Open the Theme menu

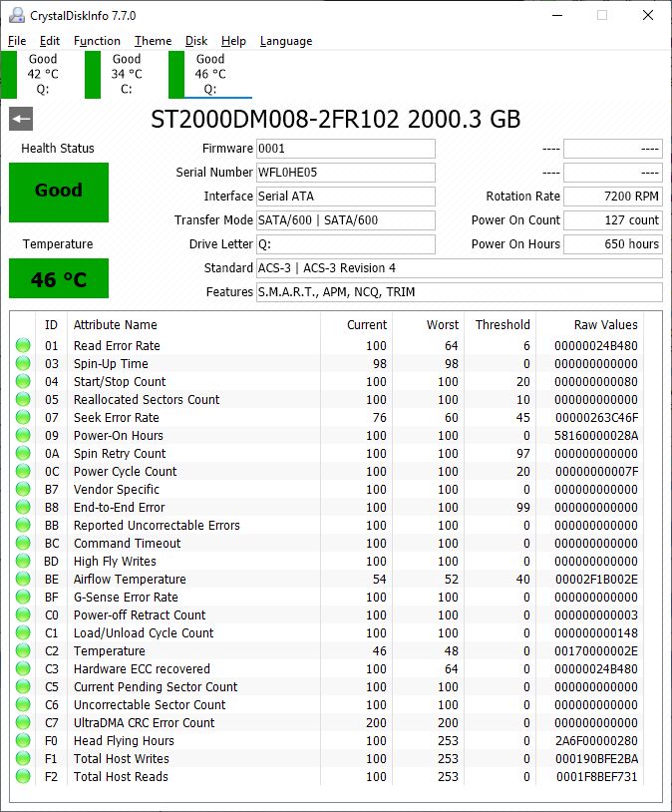[x=153, y=41]
